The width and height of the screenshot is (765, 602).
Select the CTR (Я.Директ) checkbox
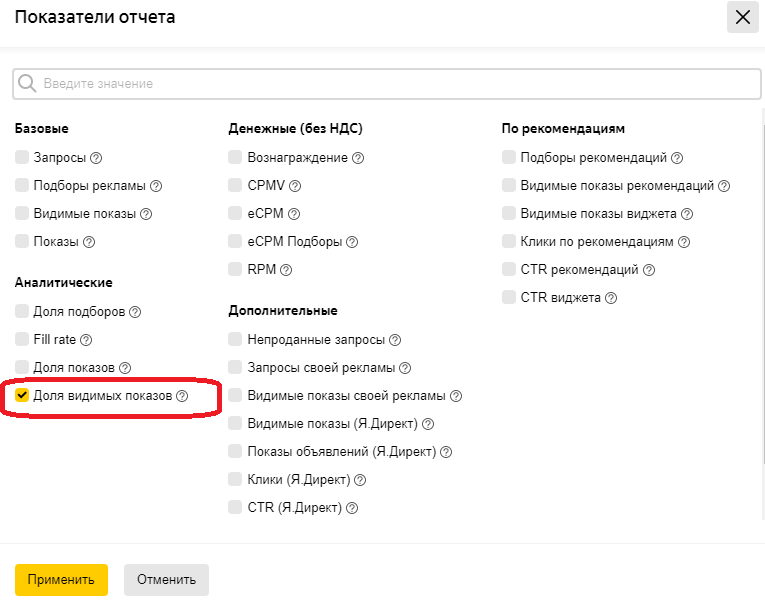pyautogui.click(x=235, y=507)
